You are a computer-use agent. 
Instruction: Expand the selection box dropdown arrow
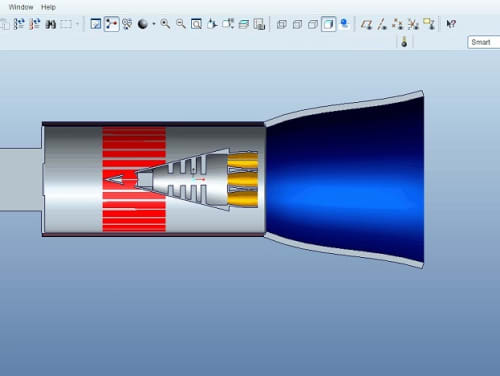(77, 24)
